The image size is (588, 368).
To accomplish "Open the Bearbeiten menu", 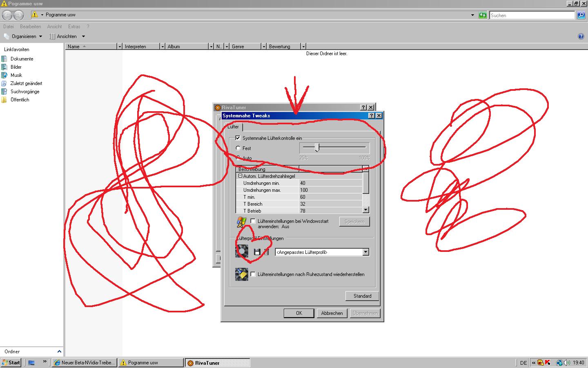I will point(30,27).
